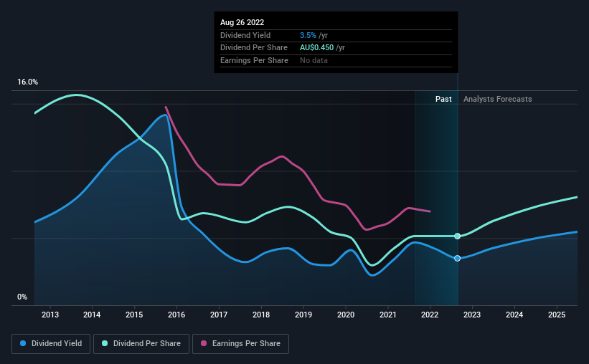Click the 2013 x-axis label
Screen dimensions: 589x364
[x=50, y=315]
